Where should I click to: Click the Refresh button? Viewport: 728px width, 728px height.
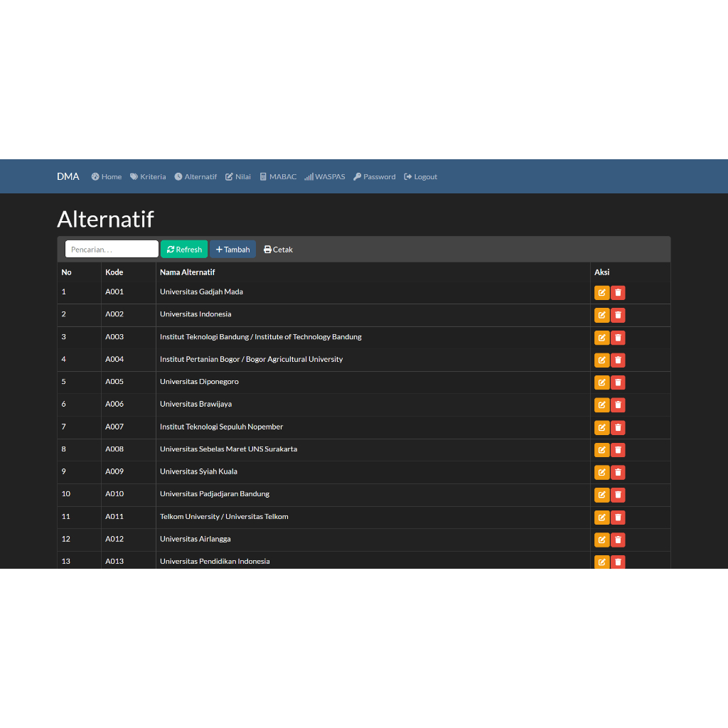click(184, 249)
